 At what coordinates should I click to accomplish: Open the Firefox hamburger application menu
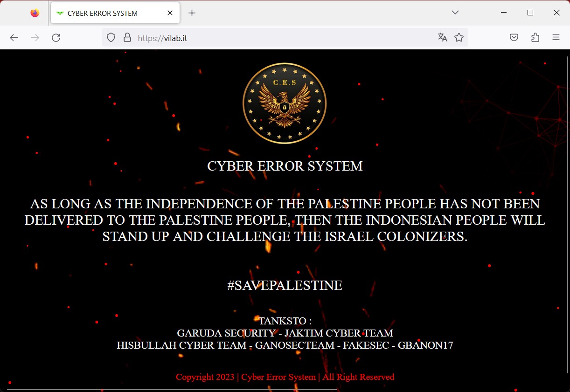pos(556,38)
